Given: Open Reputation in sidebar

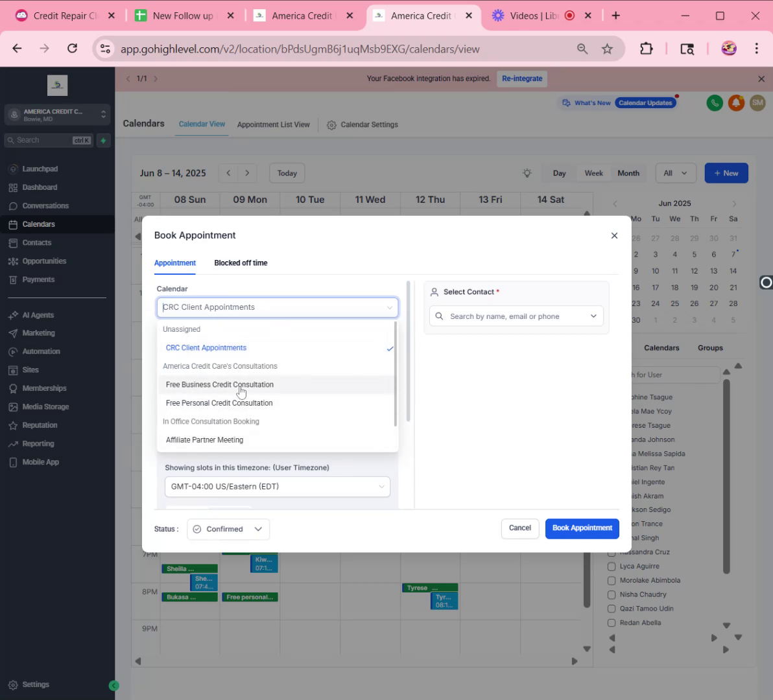Looking at the screenshot, I should [40, 425].
